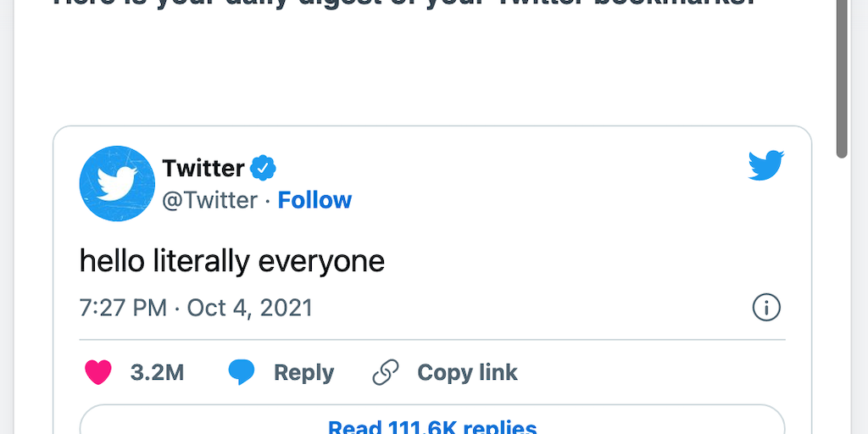Viewport: 868px width, 434px height.
Task: Open the Twitter bird logo in card corner
Action: point(766,165)
